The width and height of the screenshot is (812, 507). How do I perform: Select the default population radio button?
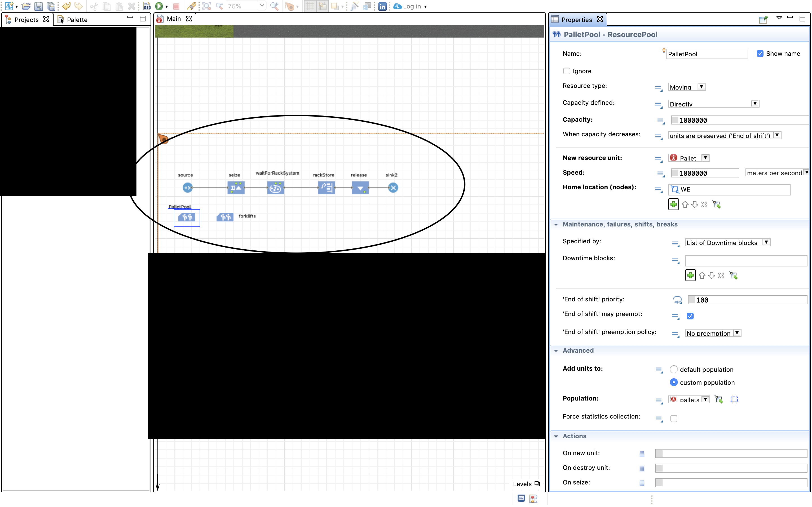tap(673, 369)
